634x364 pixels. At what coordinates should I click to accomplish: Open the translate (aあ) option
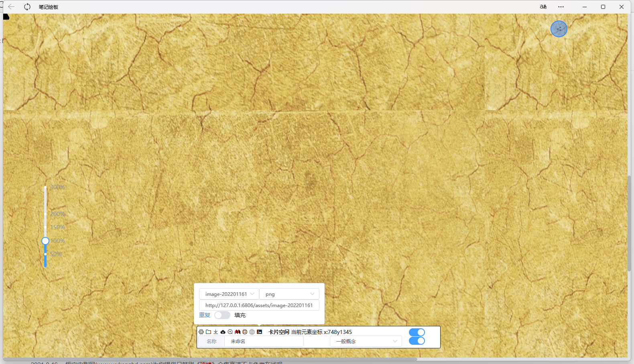point(543,7)
